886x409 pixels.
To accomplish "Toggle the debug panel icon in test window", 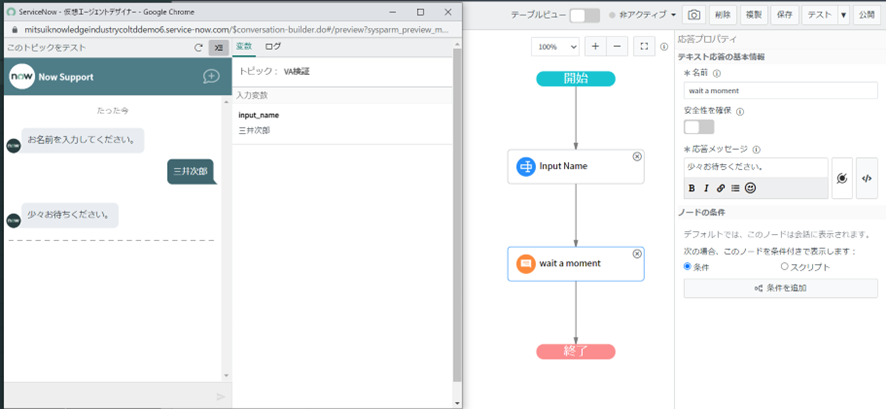I will (x=219, y=48).
